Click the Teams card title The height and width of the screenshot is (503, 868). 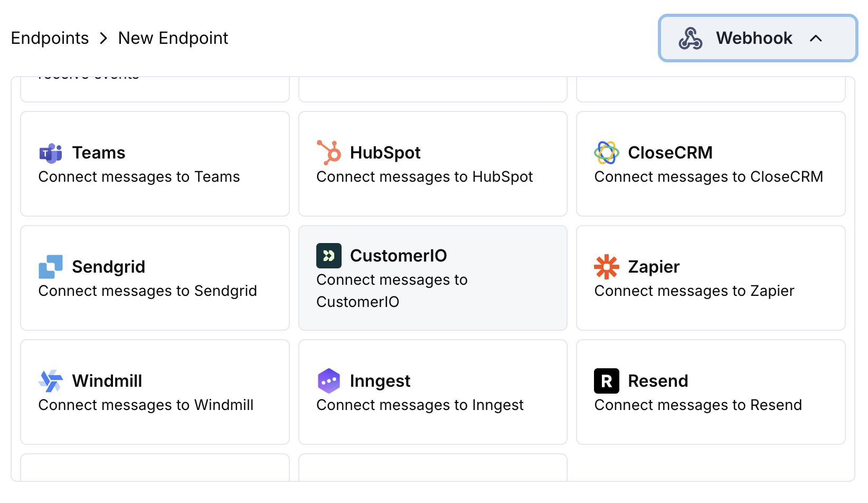[x=99, y=153]
